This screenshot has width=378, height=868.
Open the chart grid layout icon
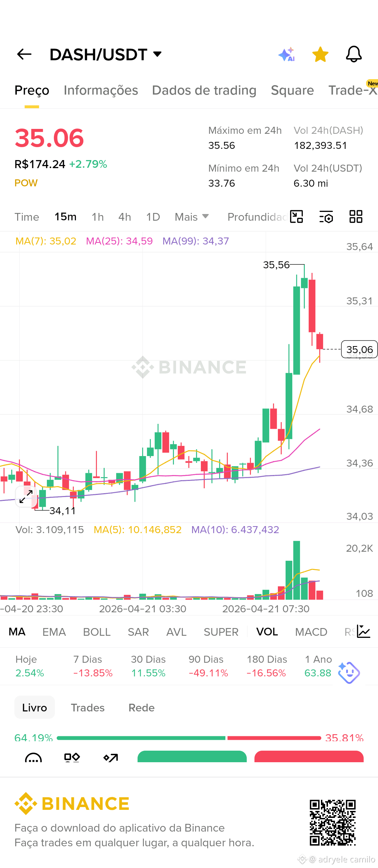click(x=356, y=216)
